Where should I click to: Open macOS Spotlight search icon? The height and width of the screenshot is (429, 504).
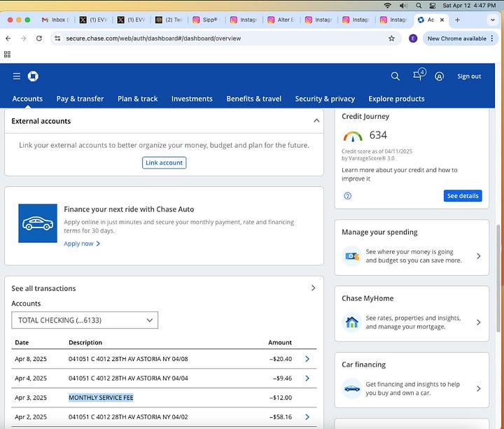tap(419, 6)
